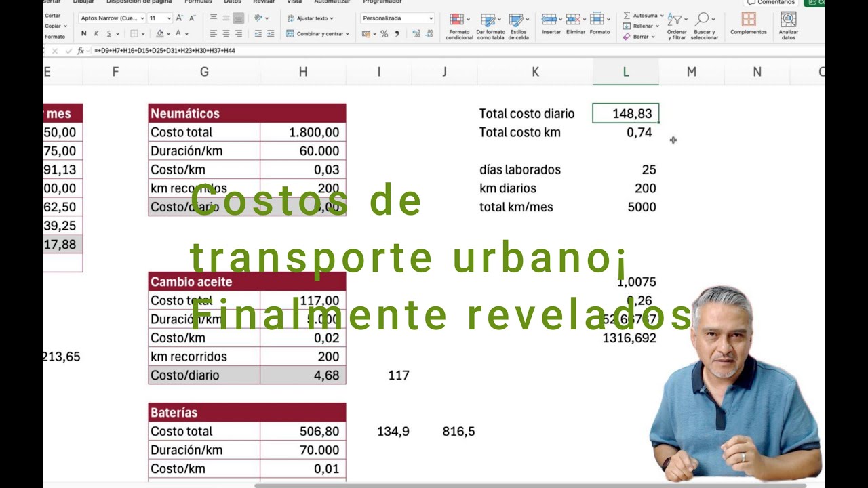Switch to the Datos tab
This screenshot has width=868, height=488.
click(x=233, y=2)
